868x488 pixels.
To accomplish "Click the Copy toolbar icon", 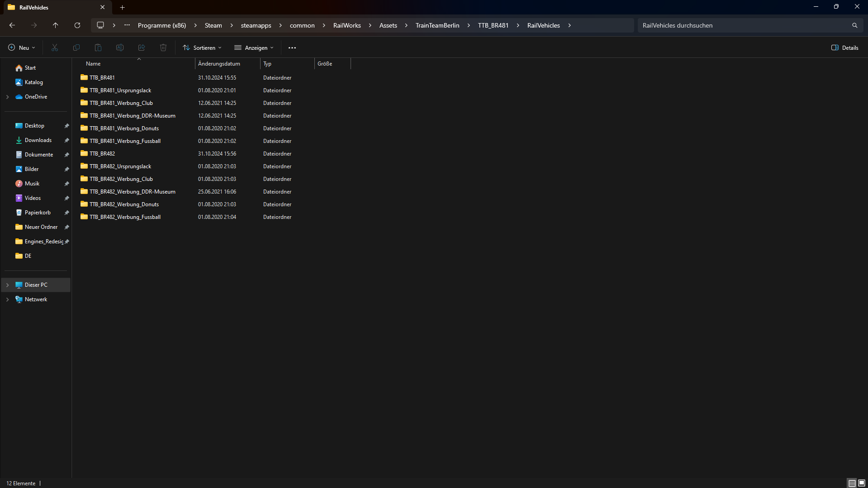I will coord(76,47).
